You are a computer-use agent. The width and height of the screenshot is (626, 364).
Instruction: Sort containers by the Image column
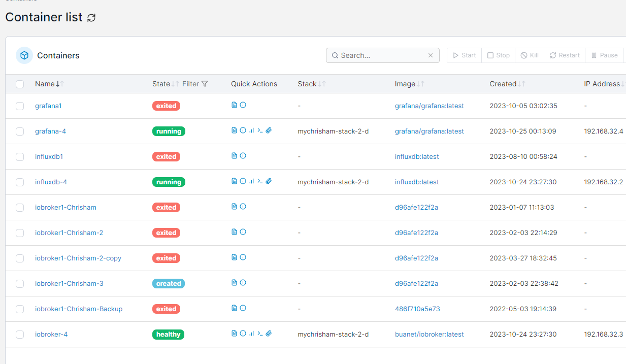pyautogui.click(x=410, y=84)
